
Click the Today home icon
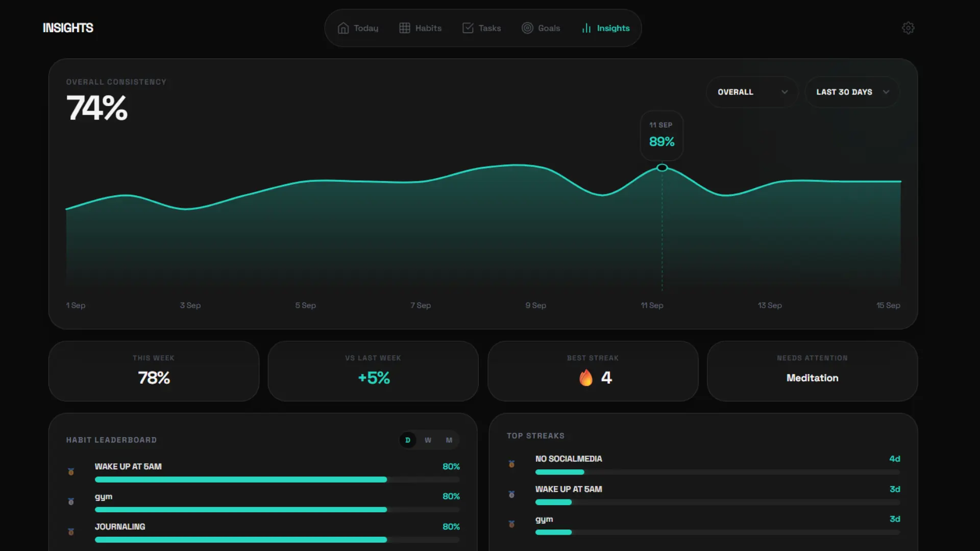click(343, 28)
